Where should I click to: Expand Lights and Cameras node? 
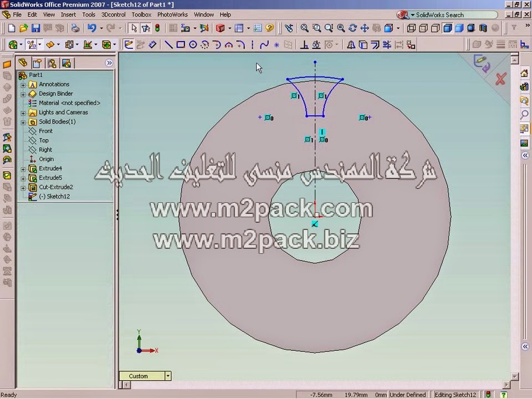pyautogui.click(x=23, y=113)
